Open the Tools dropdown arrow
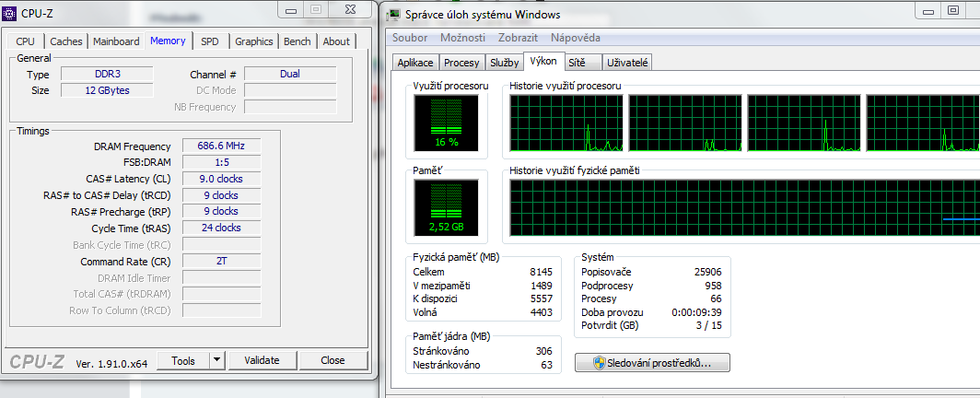The height and width of the screenshot is (398, 980). [x=216, y=360]
